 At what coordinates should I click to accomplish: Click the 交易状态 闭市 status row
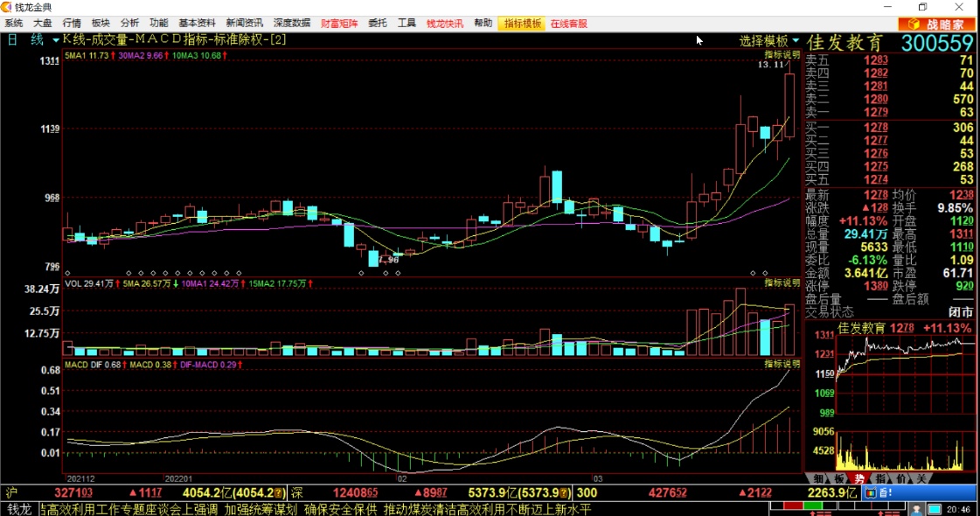889,311
